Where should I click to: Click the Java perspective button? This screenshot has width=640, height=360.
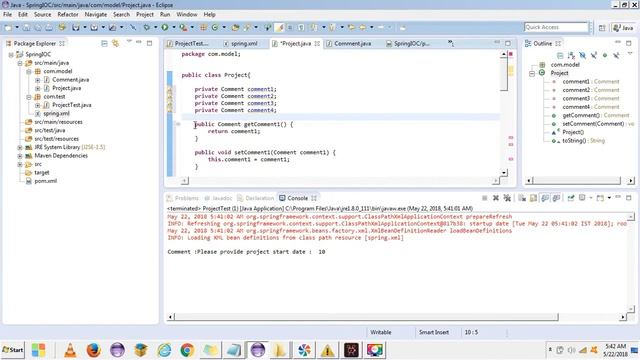(623, 28)
